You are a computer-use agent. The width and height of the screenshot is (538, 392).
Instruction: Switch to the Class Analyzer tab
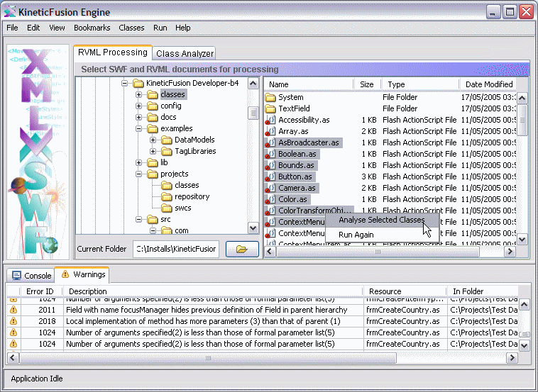click(x=185, y=53)
